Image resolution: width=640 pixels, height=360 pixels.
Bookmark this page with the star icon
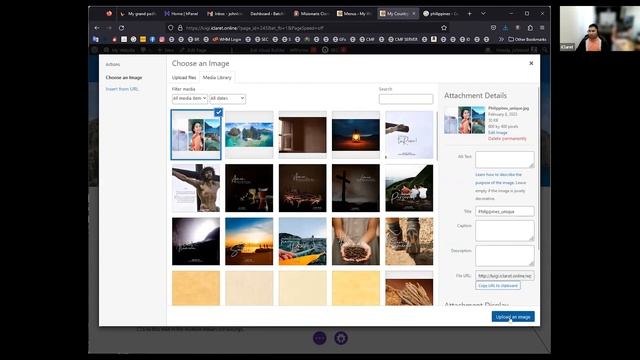444,28
